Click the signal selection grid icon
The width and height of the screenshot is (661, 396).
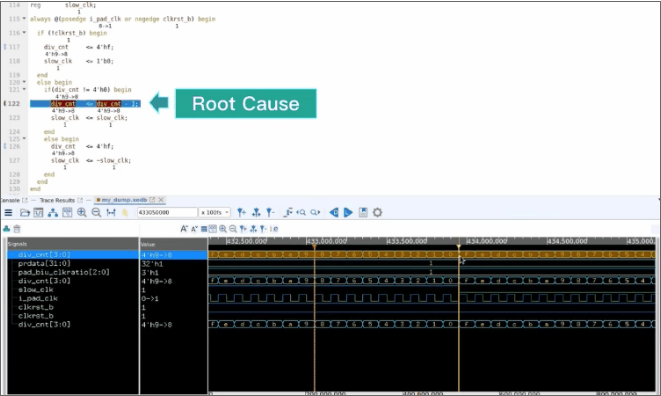point(67,213)
